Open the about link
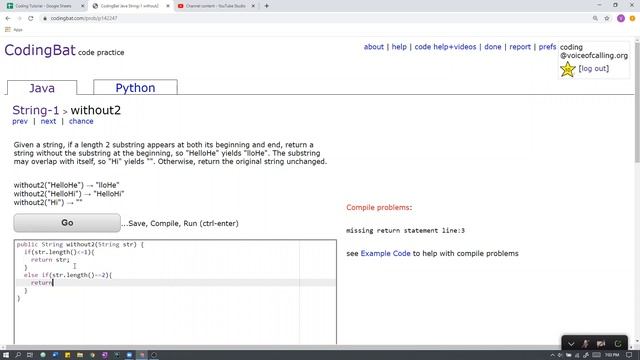The height and width of the screenshot is (360, 640). pyautogui.click(x=373, y=47)
